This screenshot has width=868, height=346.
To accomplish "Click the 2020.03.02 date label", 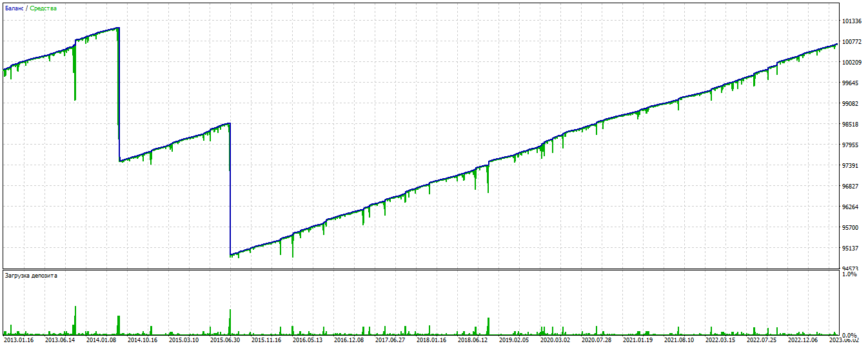I will [555, 340].
